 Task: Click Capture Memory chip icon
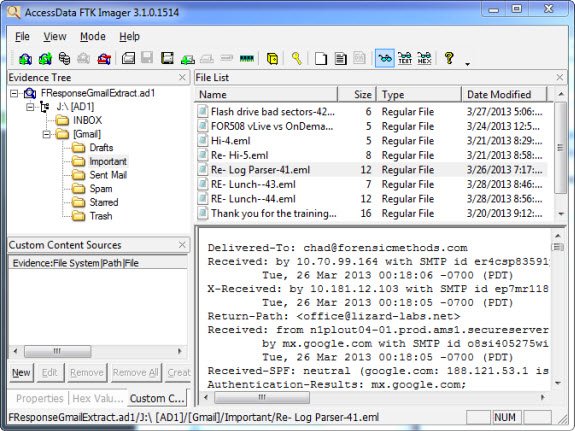pyautogui.click(x=246, y=58)
